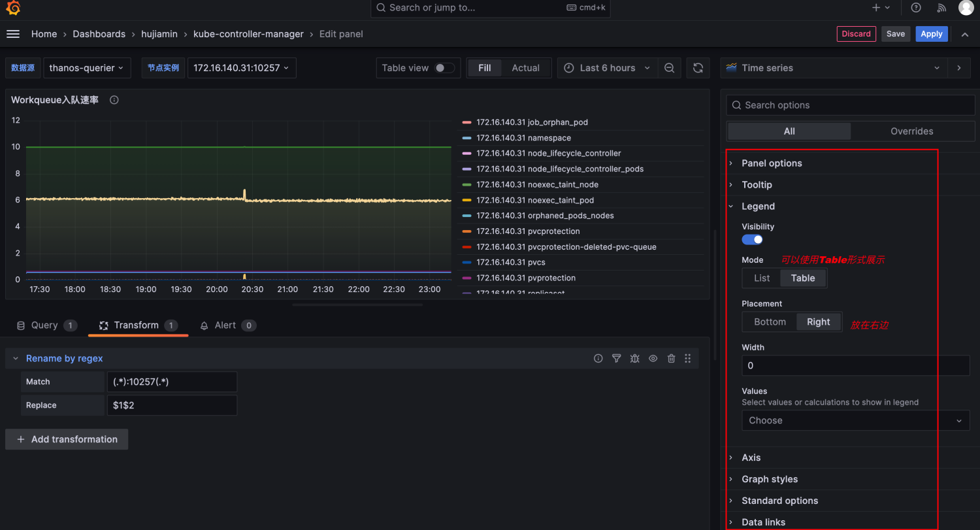
Task: Click the zoom out time range icon
Action: tap(669, 68)
